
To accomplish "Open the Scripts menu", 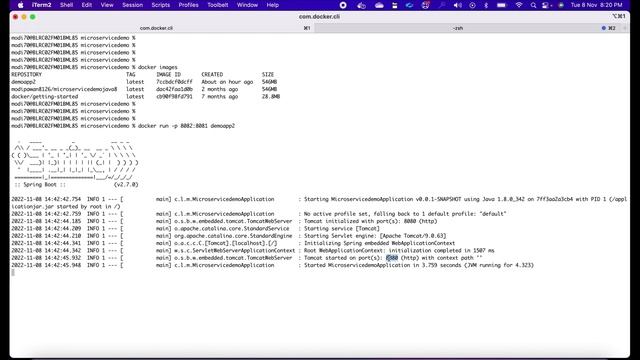I will [160, 5].
